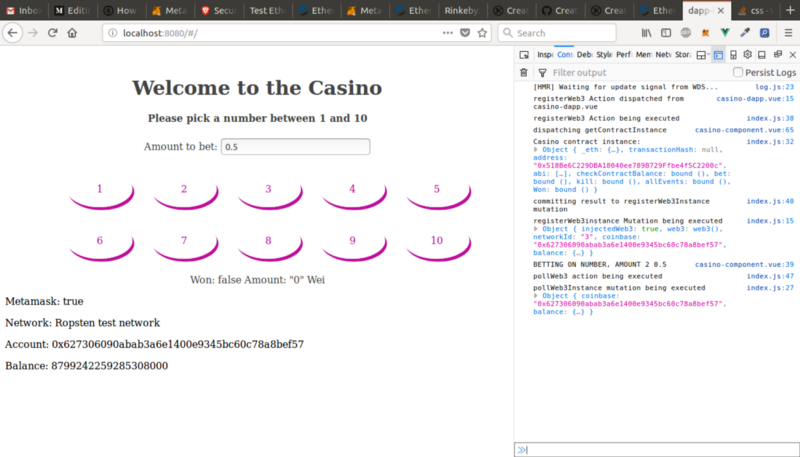Open the Debugger devtools tab
This screenshot has width=800, height=457.
coord(584,55)
